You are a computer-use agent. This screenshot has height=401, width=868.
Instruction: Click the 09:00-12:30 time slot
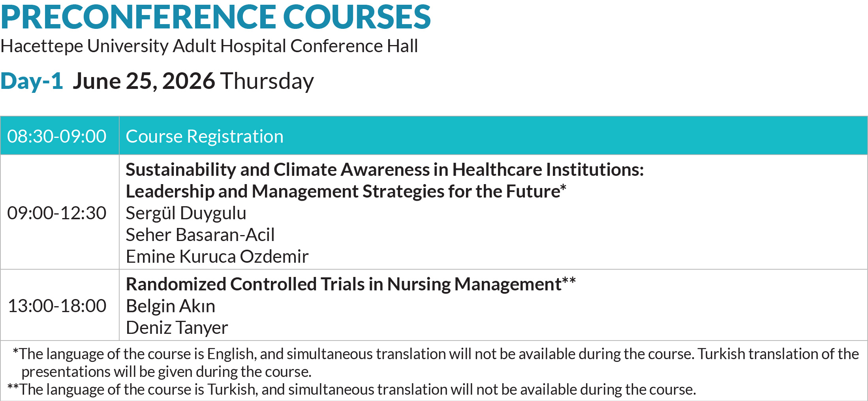point(57,213)
